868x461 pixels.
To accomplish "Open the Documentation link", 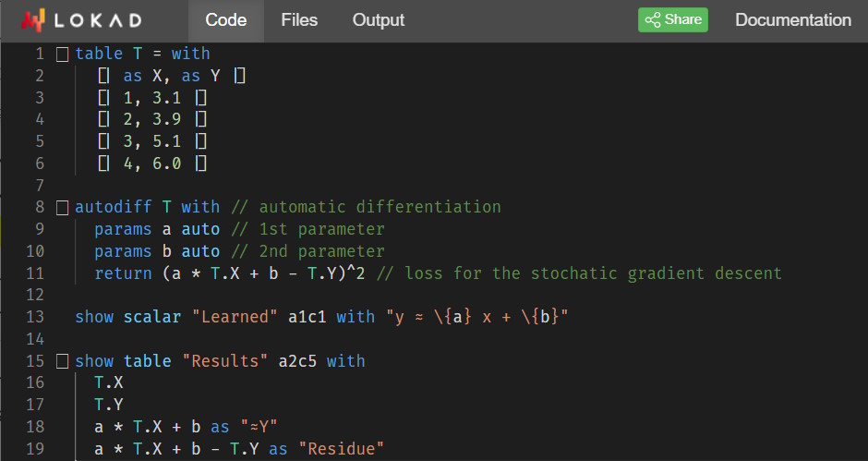I will click(792, 20).
